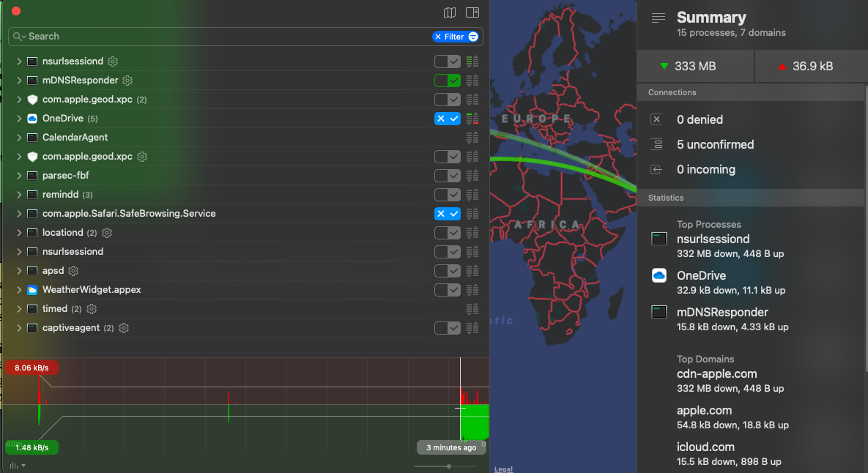Open gear icon next to locationd

click(107, 233)
